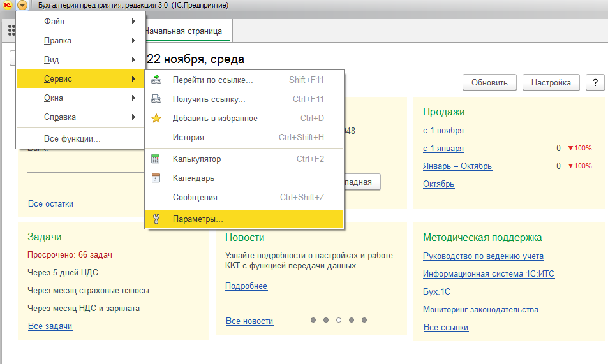Open the Правка menu
Image resolution: width=608 pixels, height=364 pixels.
point(80,40)
